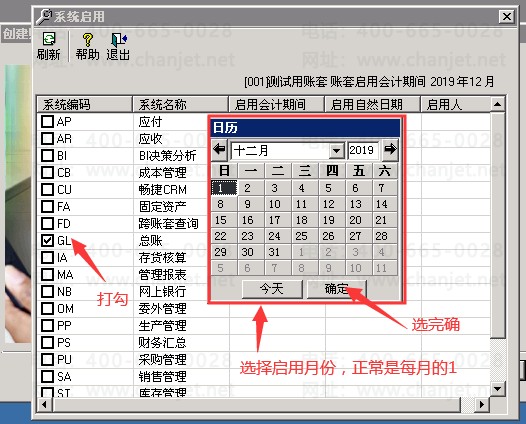Tick the PP 生产管理 checkbox
This screenshot has width=526, height=424.
pyautogui.click(x=47, y=325)
